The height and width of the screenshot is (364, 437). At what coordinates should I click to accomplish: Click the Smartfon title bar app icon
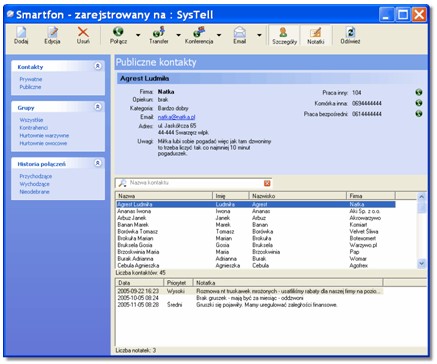10,14
